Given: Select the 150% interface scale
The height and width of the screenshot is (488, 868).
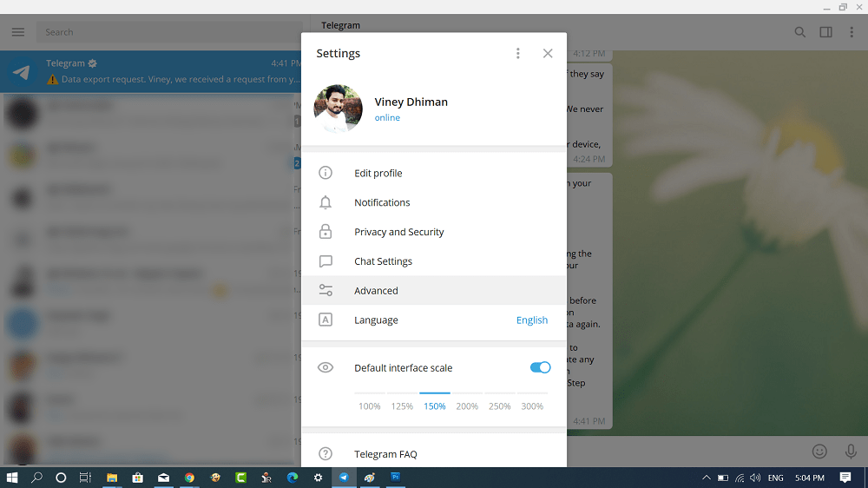Looking at the screenshot, I should pos(435,406).
